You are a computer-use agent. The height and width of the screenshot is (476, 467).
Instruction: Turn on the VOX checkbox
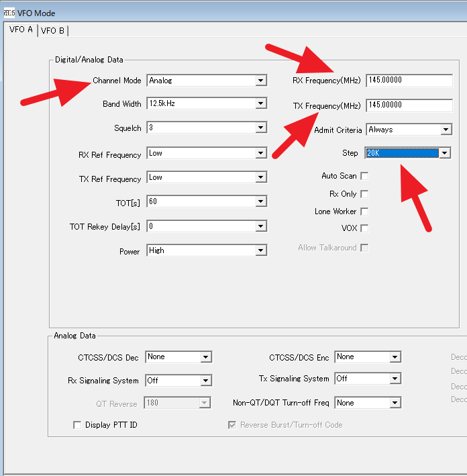[364, 228]
